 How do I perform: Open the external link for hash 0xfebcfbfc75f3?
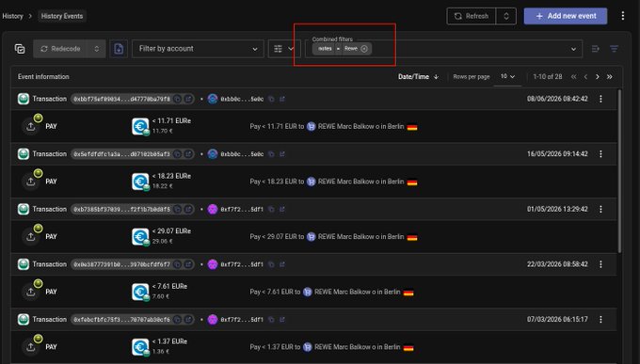[x=188, y=319]
